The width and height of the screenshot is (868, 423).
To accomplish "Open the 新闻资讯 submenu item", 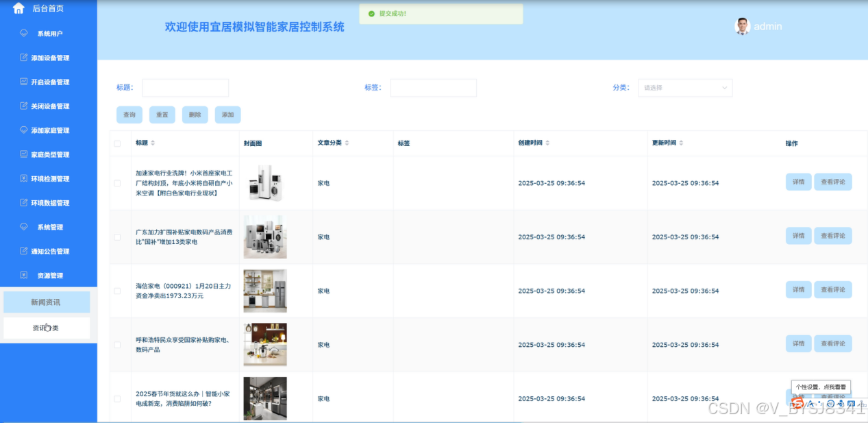I will (47, 302).
